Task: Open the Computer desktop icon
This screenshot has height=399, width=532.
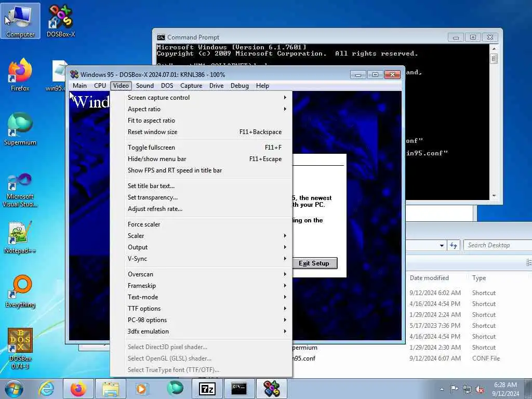Action: [x=20, y=21]
